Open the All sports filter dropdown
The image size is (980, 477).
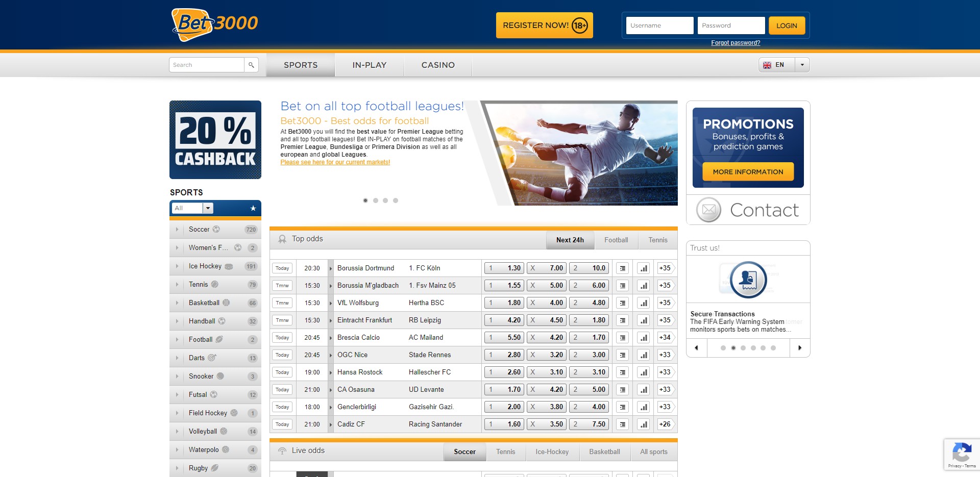tap(192, 208)
